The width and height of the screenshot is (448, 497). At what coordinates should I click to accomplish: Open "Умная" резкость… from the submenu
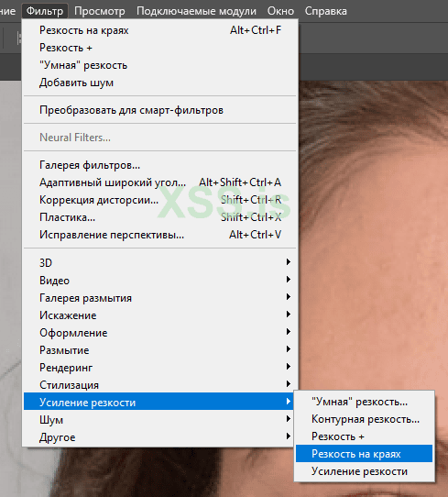click(x=364, y=402)
